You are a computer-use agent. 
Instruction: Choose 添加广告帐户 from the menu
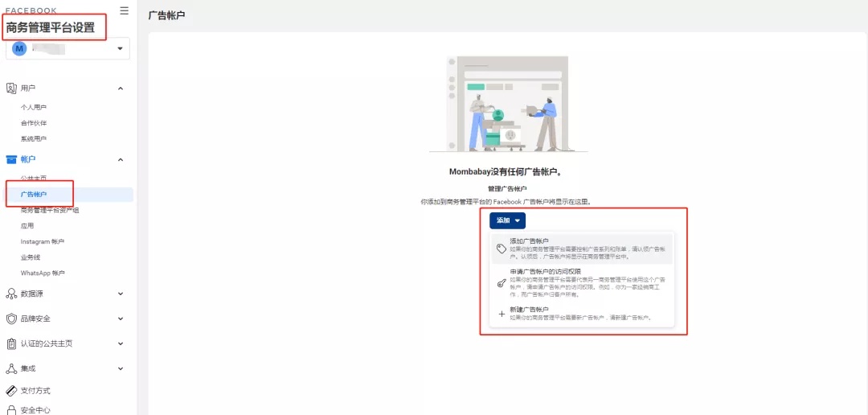click(581, 249)
